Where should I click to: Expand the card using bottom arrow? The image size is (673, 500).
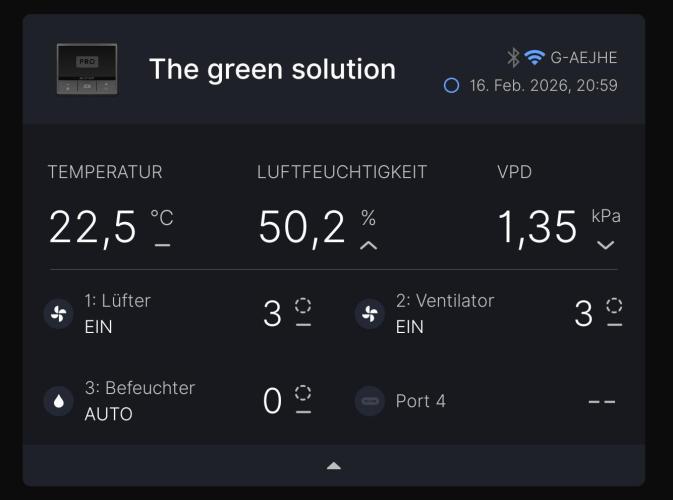[x=334, y=466]
